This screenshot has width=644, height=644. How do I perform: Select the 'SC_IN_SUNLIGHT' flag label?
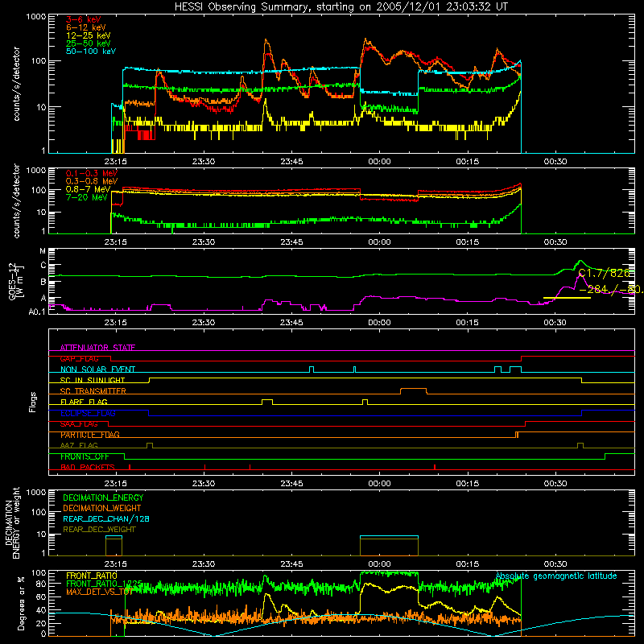click(93, 380)
